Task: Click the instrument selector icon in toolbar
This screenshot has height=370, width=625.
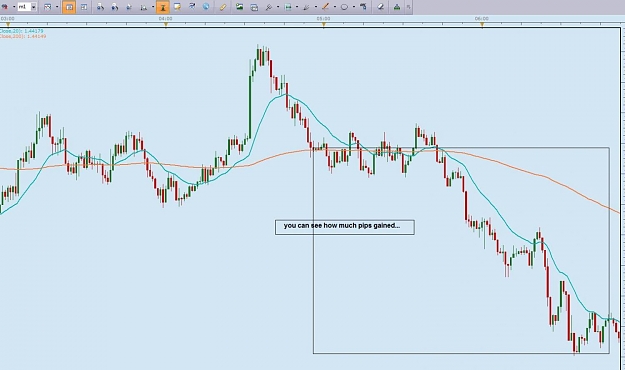Action: [5, 7]
